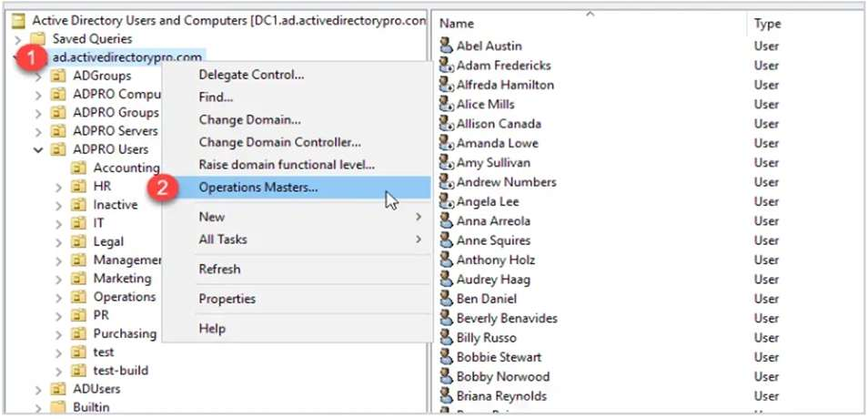
Task: Collapse the ADPRO Users tree node
Action: coord(38,149)
